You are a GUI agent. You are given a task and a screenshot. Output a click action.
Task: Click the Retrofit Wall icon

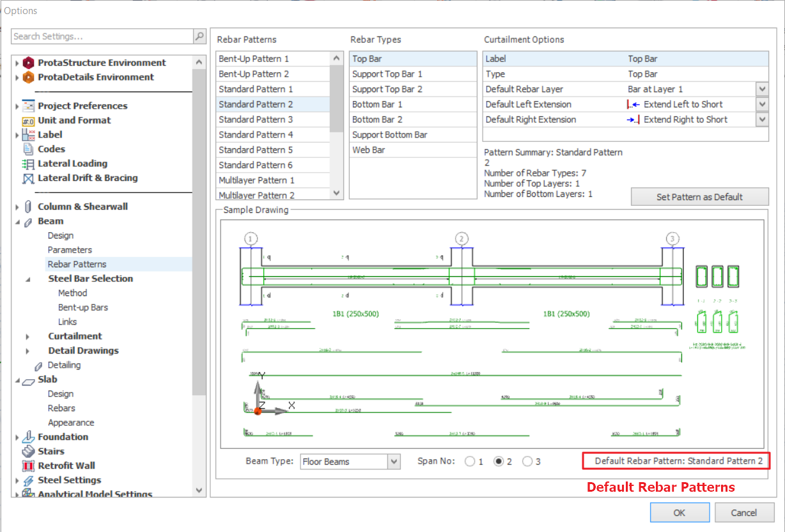tap(28, 466)
